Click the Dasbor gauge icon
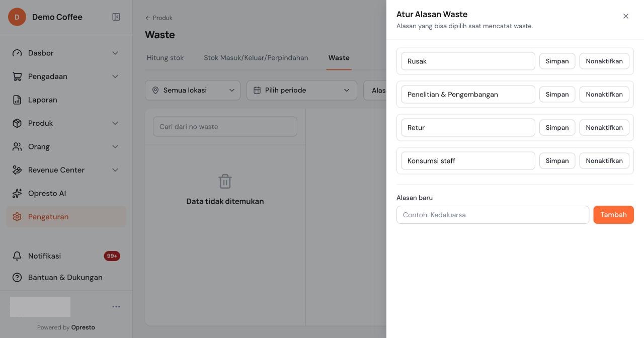 (x=17, y=53)
